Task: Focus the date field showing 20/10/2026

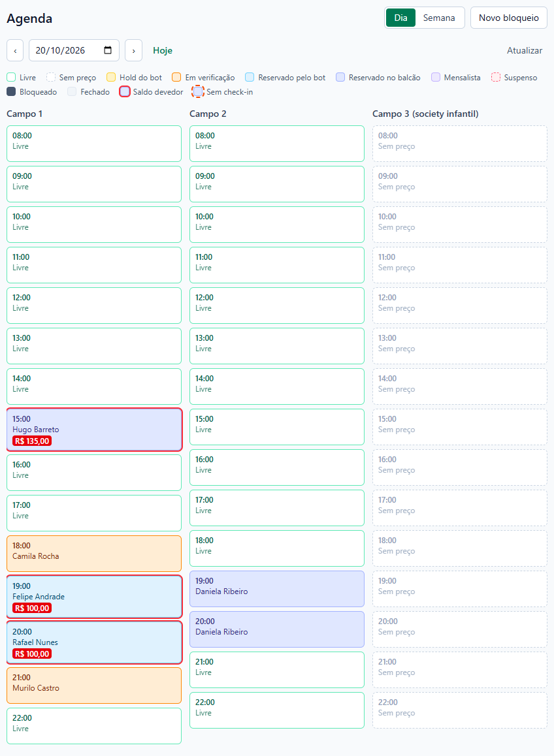Action: point(74,50)
